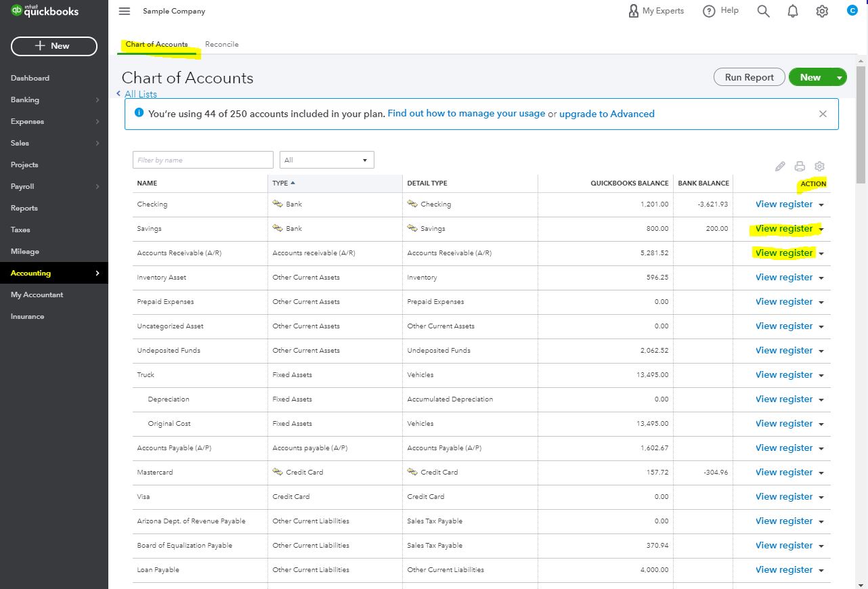Image resolution: width=868 pixels, height=589 pixels.
Task: Go back via All Lists link
Action: tap(140, 94)
